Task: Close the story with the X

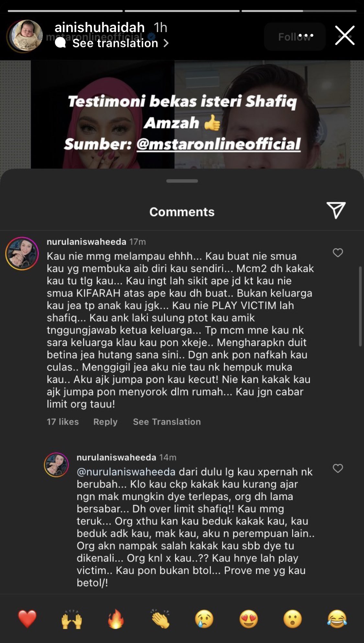Action: [x=345, y=35]
